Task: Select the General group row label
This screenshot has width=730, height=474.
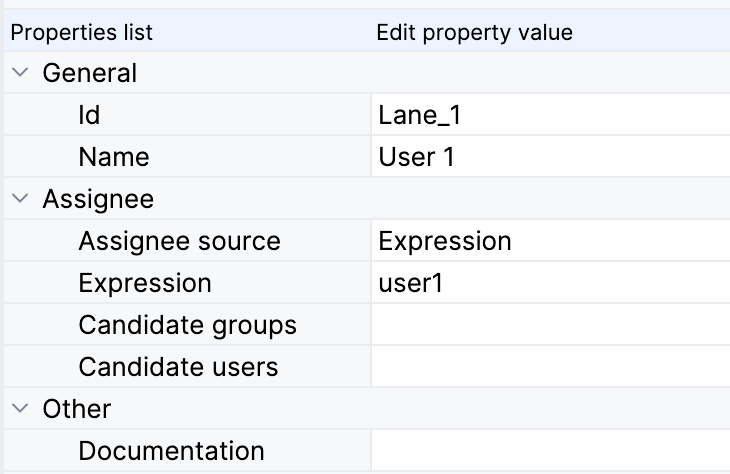Action: (89, 73)
